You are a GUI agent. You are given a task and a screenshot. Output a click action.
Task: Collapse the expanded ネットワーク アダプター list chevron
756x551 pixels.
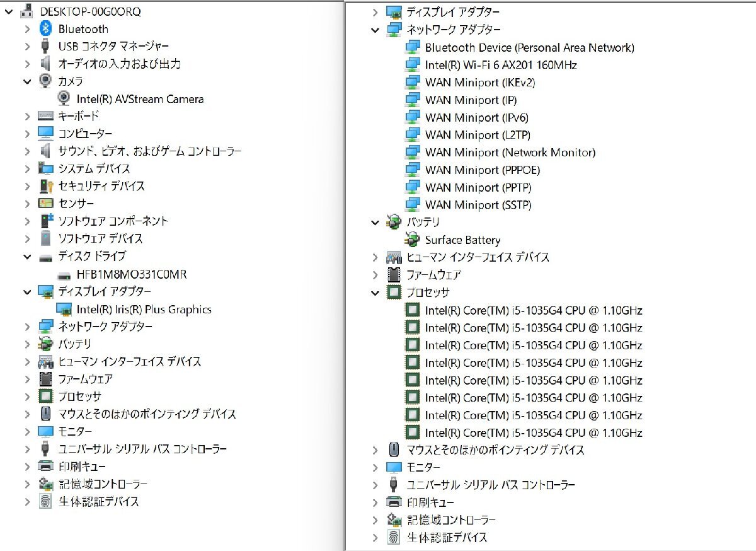(375, 30)
